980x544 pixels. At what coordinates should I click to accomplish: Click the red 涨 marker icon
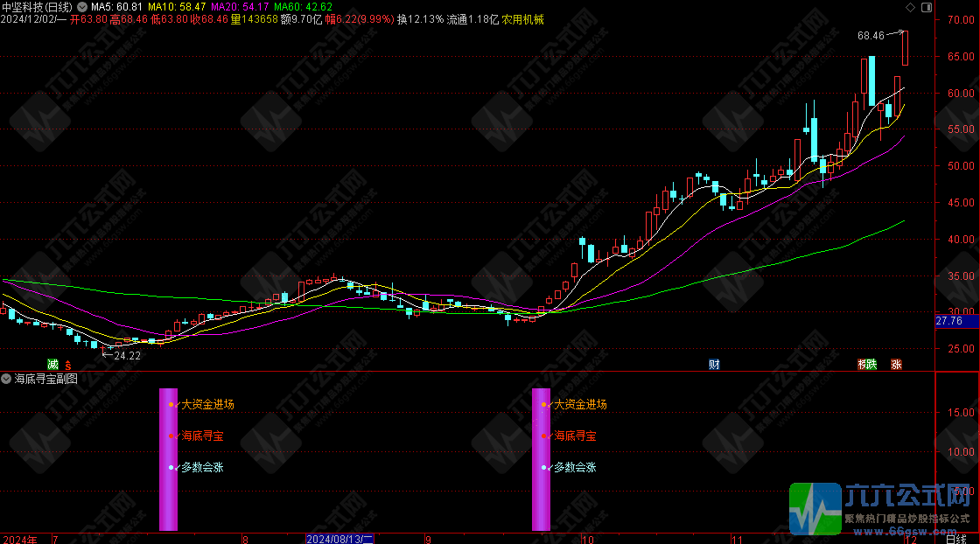896,364
